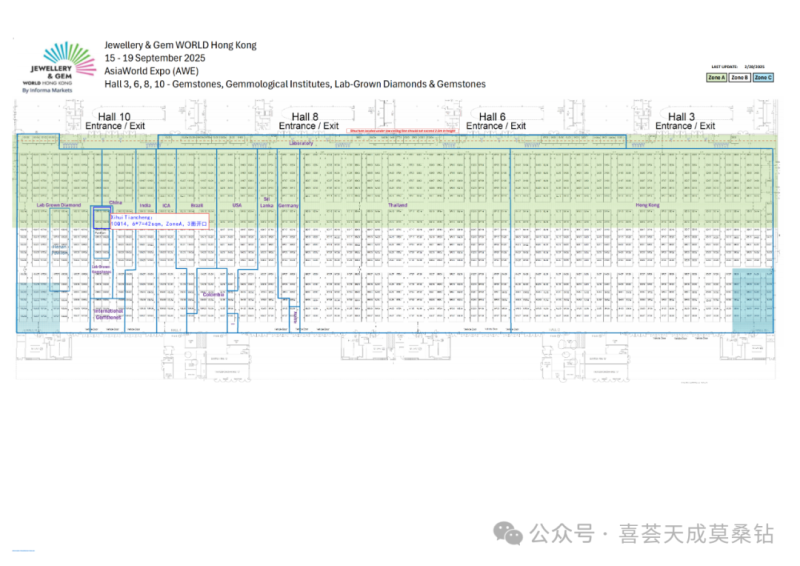Click the Hall 6 Entrance / Exit label

coord(495,121)
